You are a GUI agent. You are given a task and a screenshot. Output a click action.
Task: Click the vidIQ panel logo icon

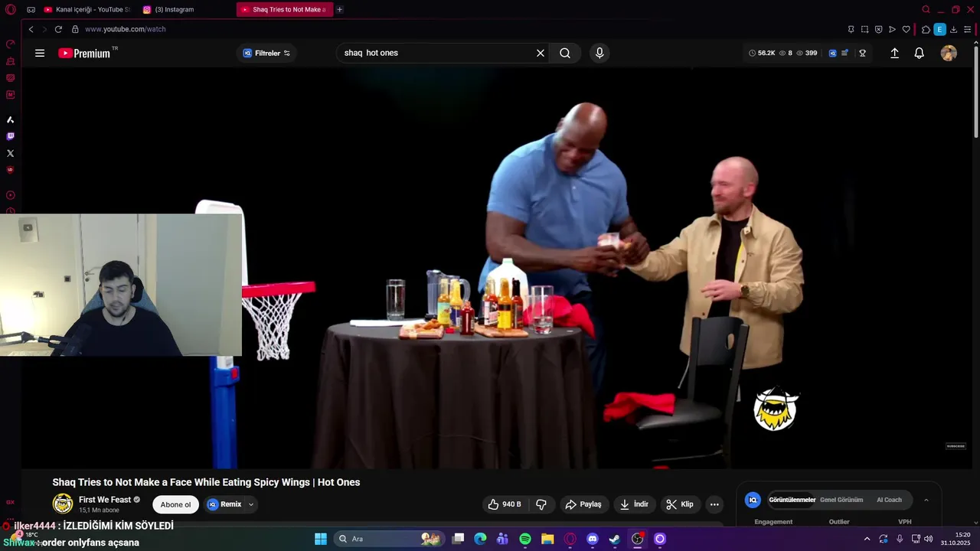(x=753, y=500)
